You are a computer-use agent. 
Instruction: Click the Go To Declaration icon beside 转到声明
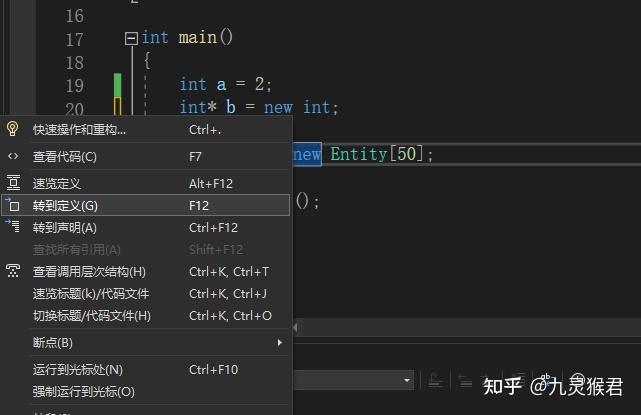pyautogui.click(x=13, y=226)
